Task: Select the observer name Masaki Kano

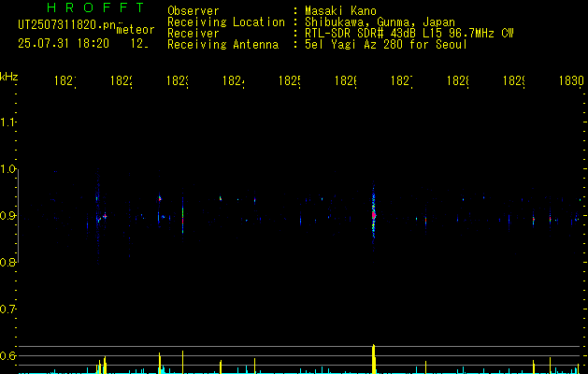Action: [x=340, y=11]
